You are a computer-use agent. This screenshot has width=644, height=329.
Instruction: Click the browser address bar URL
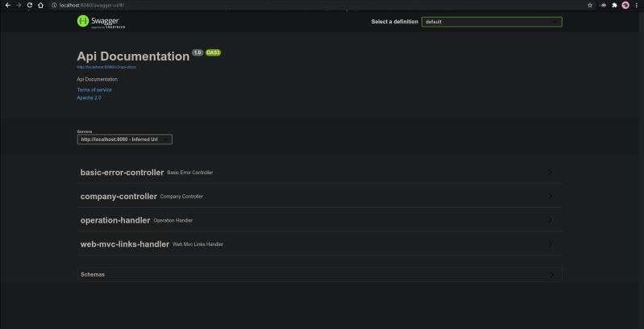pyautogui.click(x=92, y=6)
